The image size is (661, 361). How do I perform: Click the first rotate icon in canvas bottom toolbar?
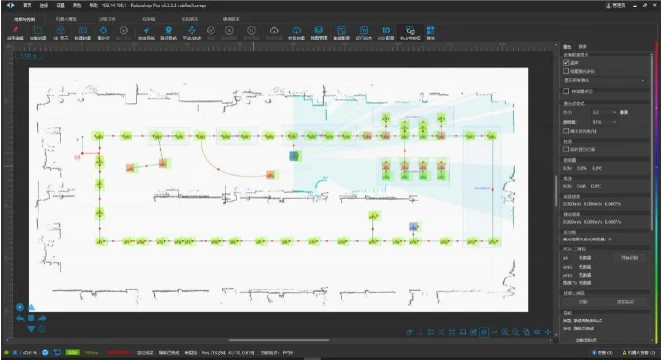click(x=409, y=332)
